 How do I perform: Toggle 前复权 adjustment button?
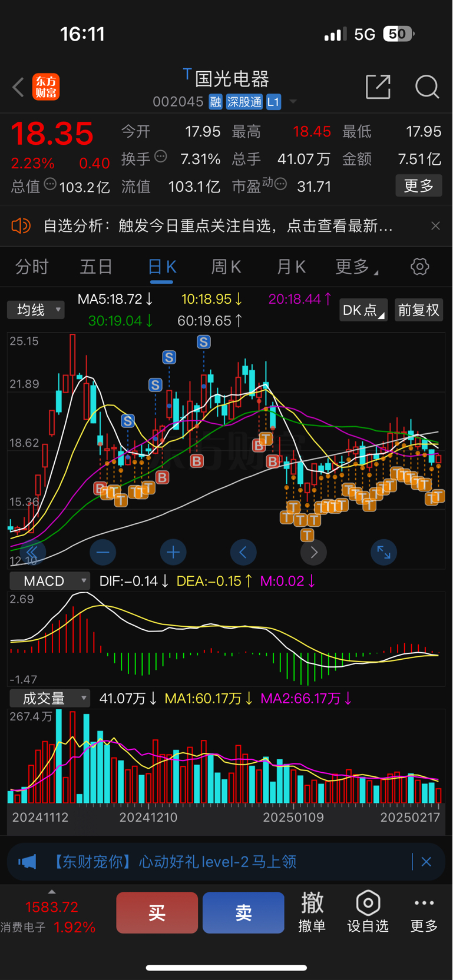419,310
